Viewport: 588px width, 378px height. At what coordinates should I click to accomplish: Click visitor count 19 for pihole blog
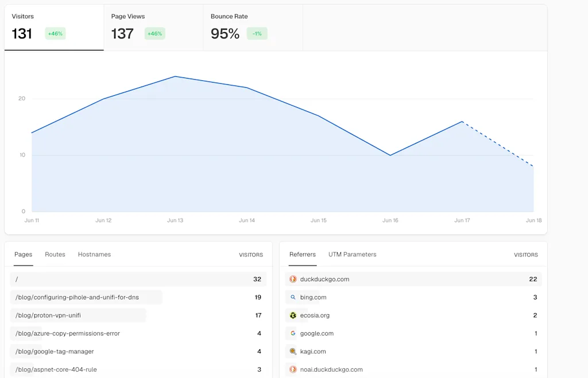coord(258,297)
